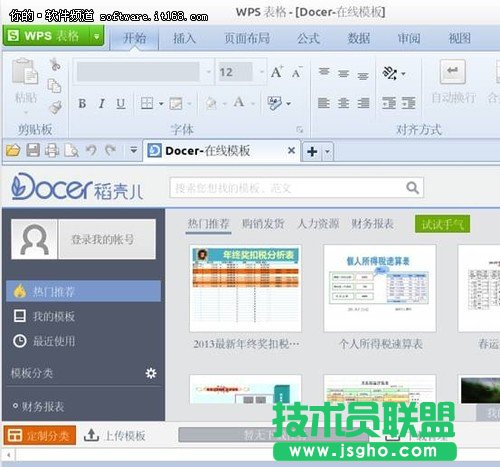This screenshot has width=500, height=467.
Task: Toggle Underline formatting
Action: (121, 104)
